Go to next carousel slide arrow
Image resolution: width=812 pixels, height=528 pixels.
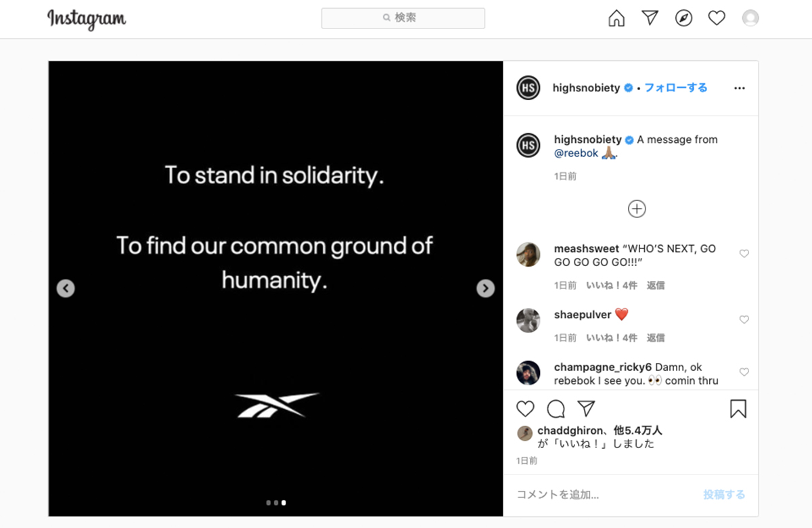[485, 288]
